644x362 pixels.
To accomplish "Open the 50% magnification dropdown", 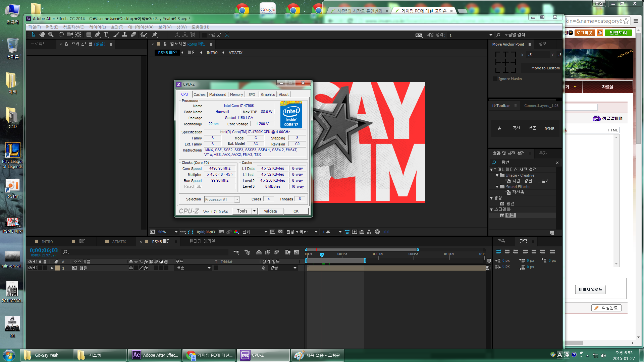I will point(176,232).
